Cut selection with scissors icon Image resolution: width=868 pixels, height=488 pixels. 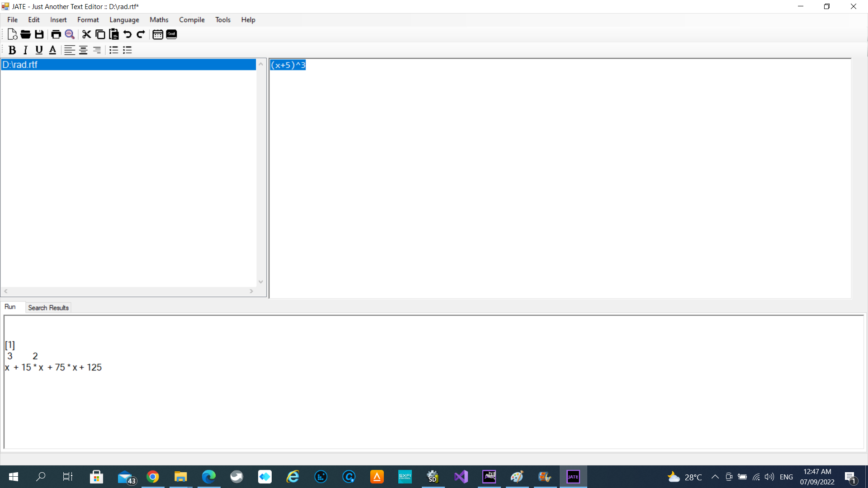[x=86, y=34]
